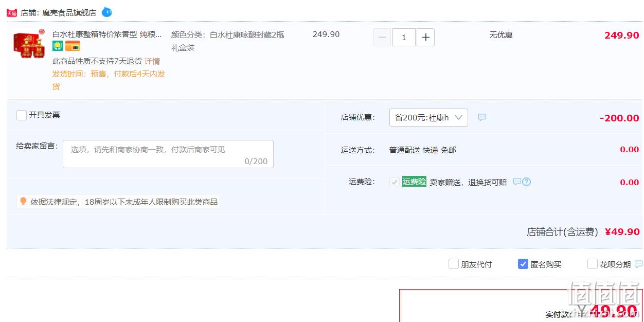The height and width of the screenshot is (322, 644).
Task: Increase quantity with the plus button
Action: click(x=425, y=37)
